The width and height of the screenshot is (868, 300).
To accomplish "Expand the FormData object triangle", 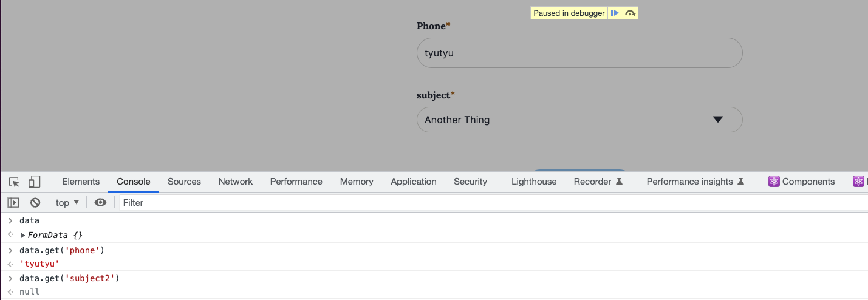I will 23,235.
